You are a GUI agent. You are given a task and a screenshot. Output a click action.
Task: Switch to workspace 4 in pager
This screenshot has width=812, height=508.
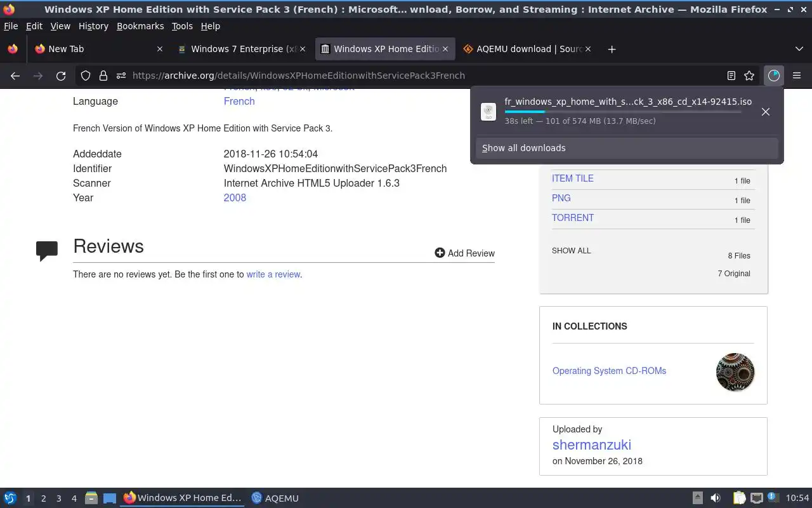point(74,498)
